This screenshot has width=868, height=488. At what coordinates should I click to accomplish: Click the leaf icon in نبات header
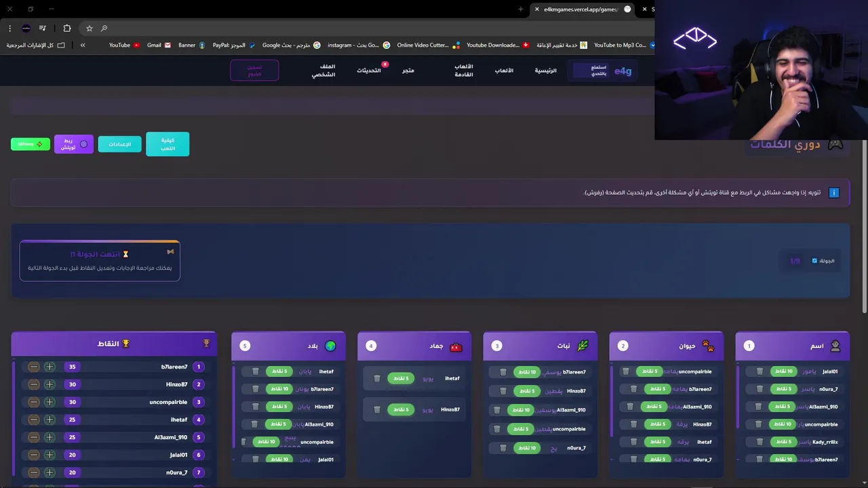583,346
